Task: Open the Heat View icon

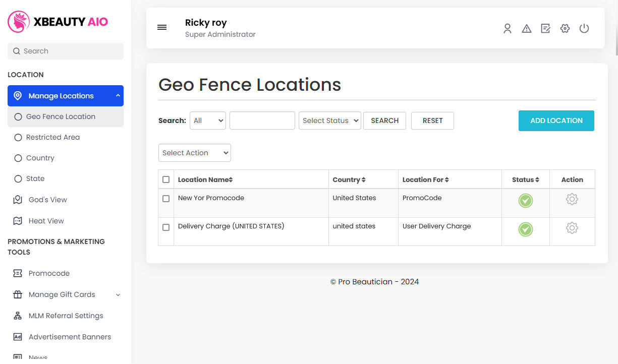Action: tap(18, 221)
